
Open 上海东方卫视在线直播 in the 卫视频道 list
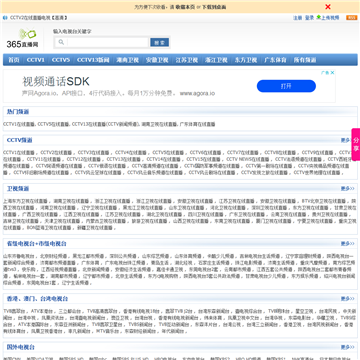(25, 201)
